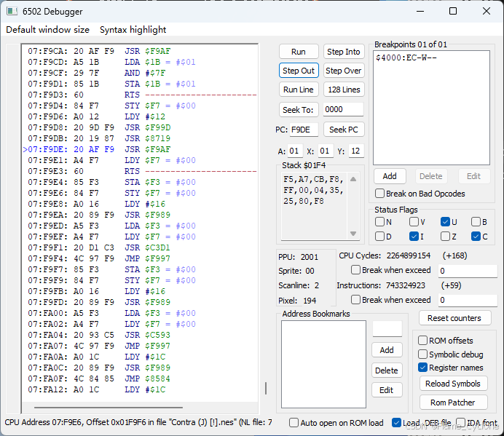
Task: Toggle IDA font checkbox
Action: pos(460,422)
